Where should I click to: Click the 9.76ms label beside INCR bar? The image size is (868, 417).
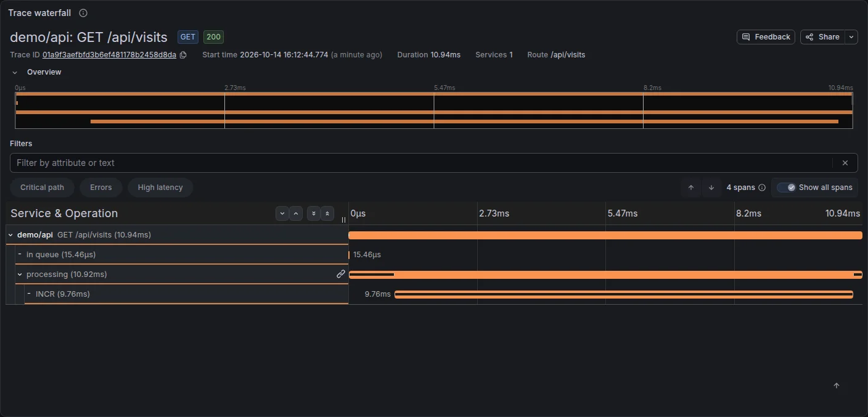377,294
